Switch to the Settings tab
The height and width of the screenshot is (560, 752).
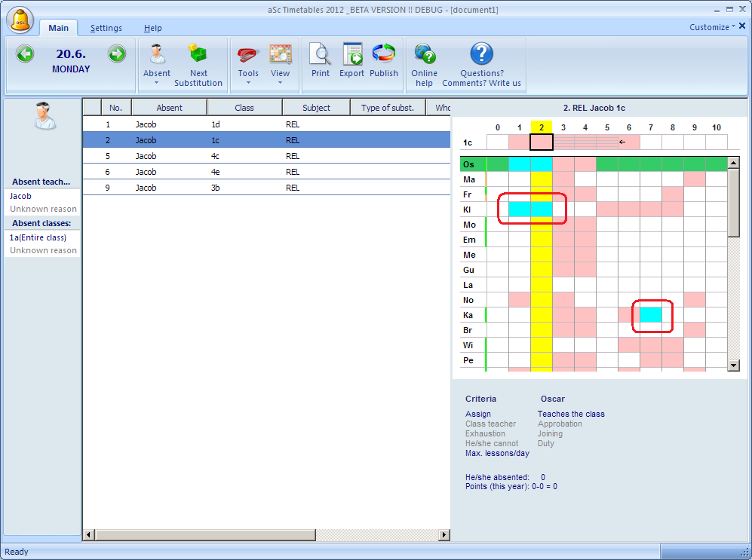[x=106, y=28]
